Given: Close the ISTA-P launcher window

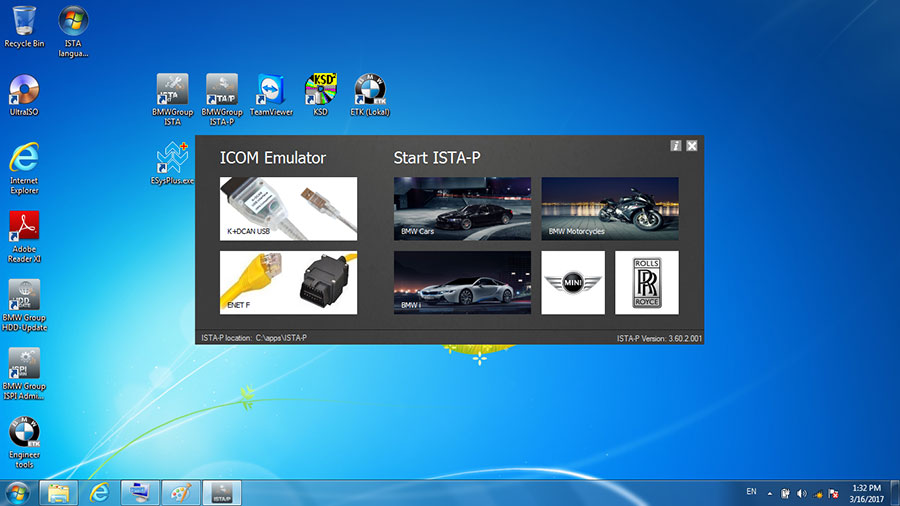Looking at the screenshot, I should point(692,146).
